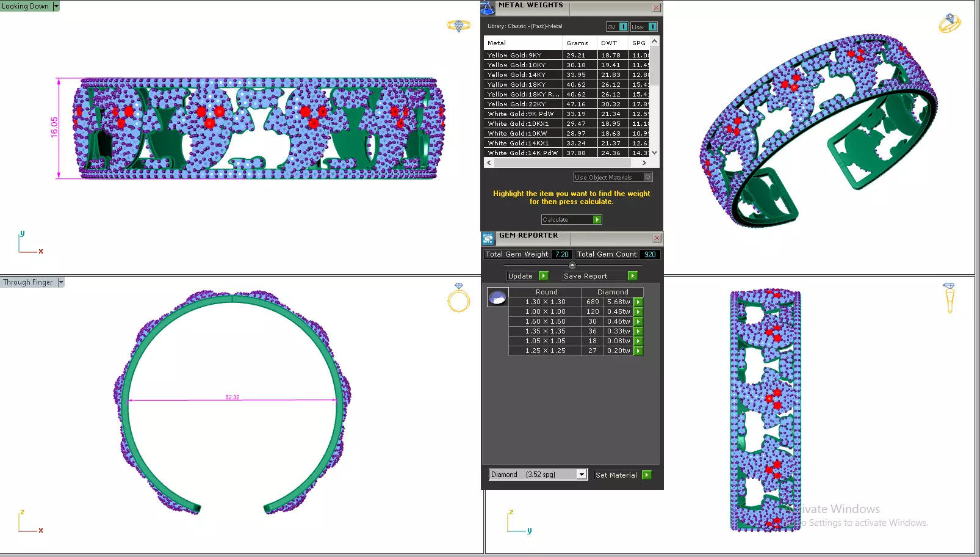Click the metal list horizontal scrollbar thumb
The width and height of the screenshot is (980, 557).
pos(561,163)
